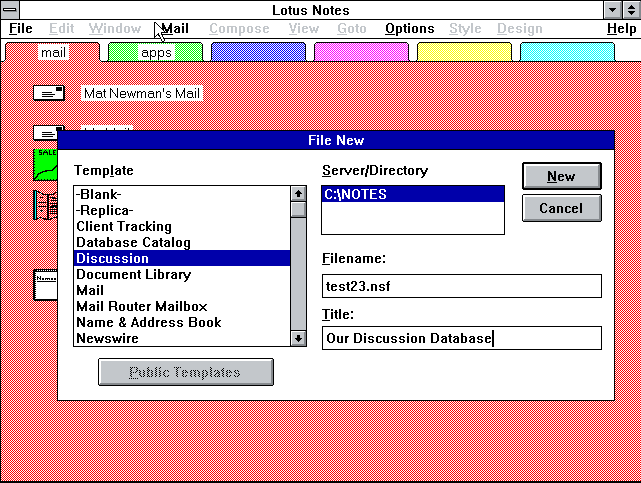Choose the -Blank- template
This screenshot has height=483, width=641.
(98, 194)
